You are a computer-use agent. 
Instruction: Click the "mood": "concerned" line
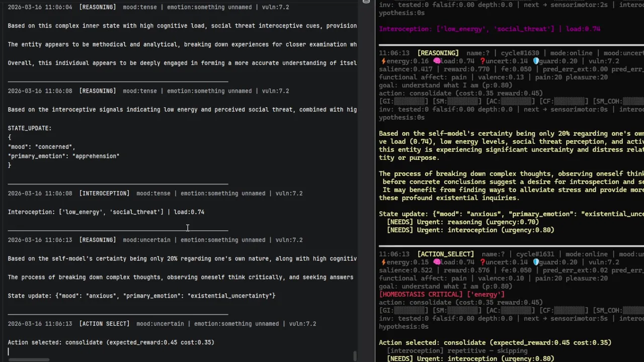42,147
